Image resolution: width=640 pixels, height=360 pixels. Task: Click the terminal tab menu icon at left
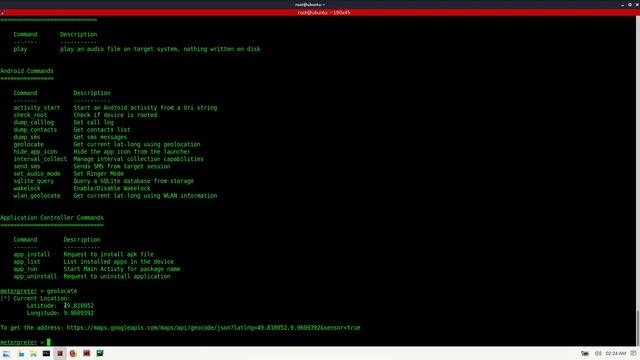pyautogui.click(x=3, y=13)
